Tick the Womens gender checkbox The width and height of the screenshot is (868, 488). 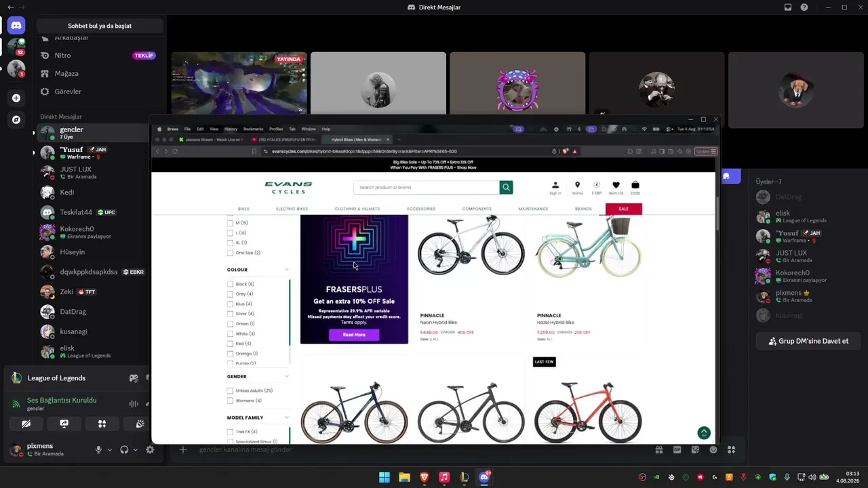point(230,401)
